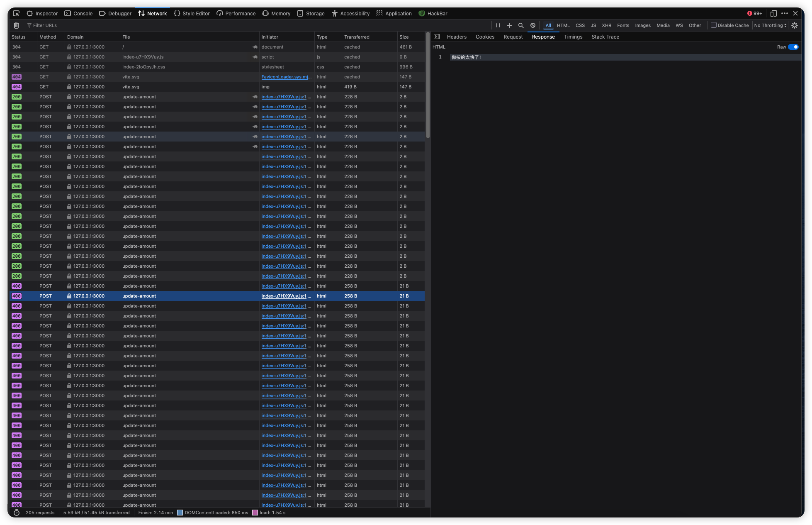
Task: Pause recording network log
Action: (x=498, y=25)
